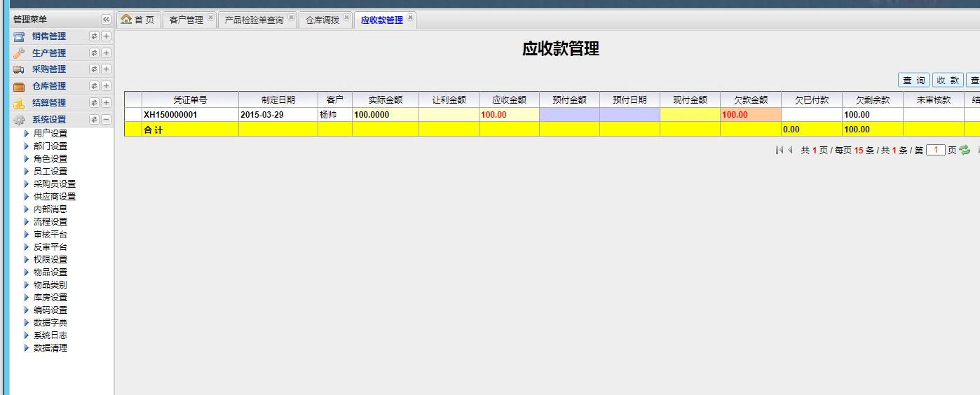980x395 pixels.
Task: Close the 仓库调拨 tab
Action: point(346,18)
